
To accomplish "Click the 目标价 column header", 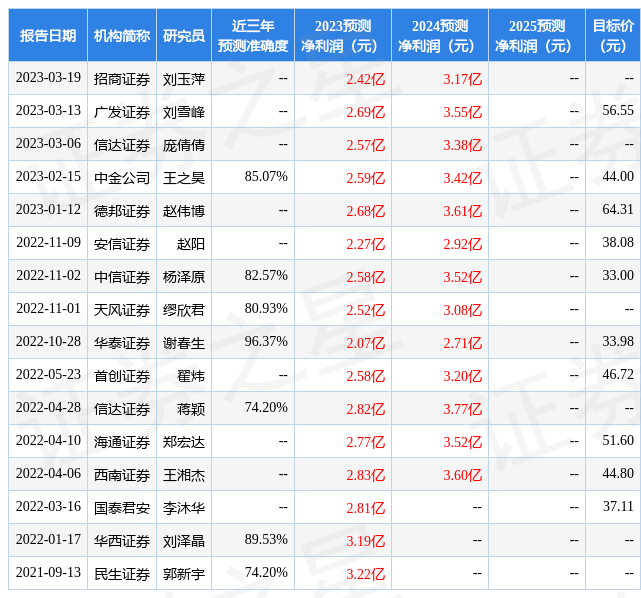I will click(x=613, y=36).
